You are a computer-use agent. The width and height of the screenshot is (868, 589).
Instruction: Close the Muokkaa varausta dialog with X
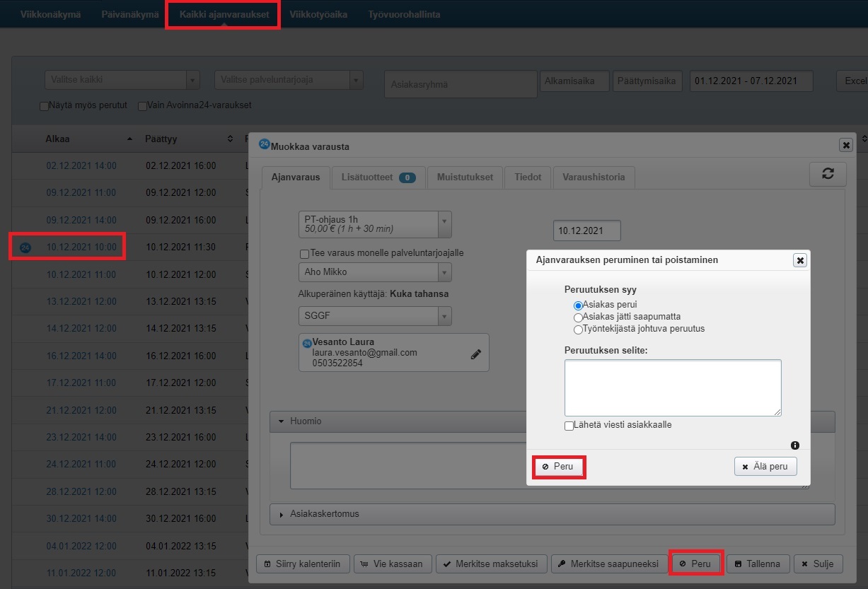click(x=845, y=145)
